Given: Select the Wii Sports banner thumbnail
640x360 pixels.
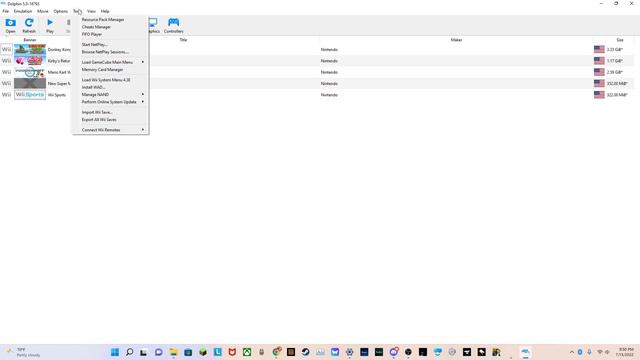Looking at the screenshot, I should [x=30, y=95].
